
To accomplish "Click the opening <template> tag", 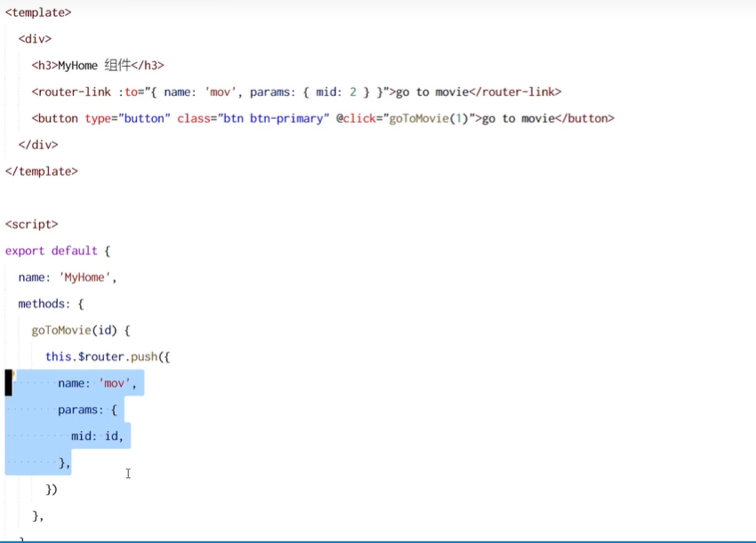I will pyautogui.click(x=38, y=12).
